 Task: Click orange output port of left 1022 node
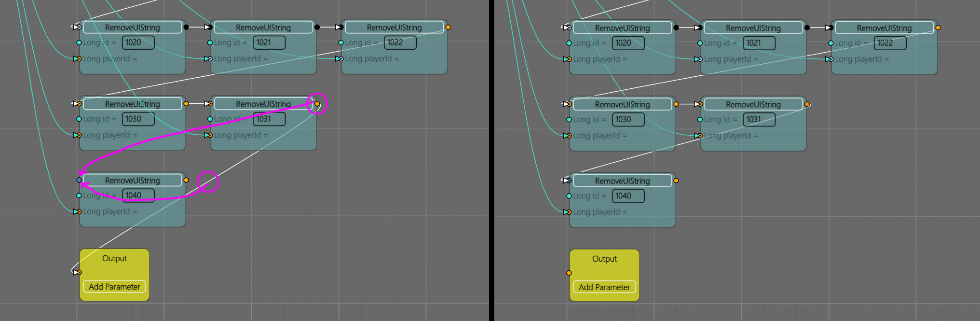point(448,27)
